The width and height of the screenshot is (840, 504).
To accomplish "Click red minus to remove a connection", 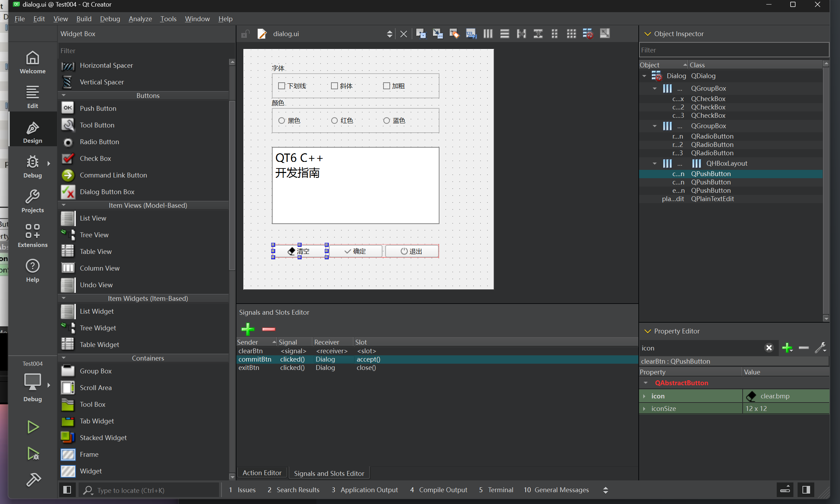I will pyautogui.click(x=268, y=329).
